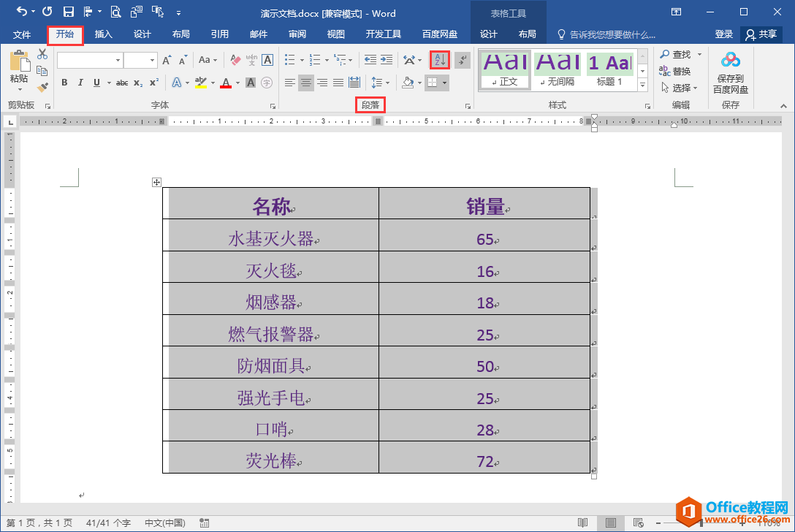Apply 标题 1 style

[x=610, y=70]
